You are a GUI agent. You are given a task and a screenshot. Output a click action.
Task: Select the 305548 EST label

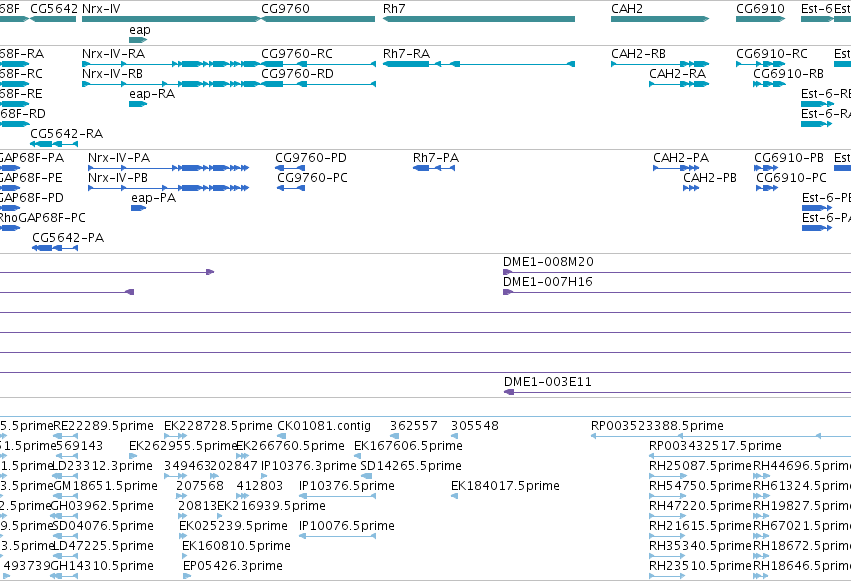(x=474, y=426)
